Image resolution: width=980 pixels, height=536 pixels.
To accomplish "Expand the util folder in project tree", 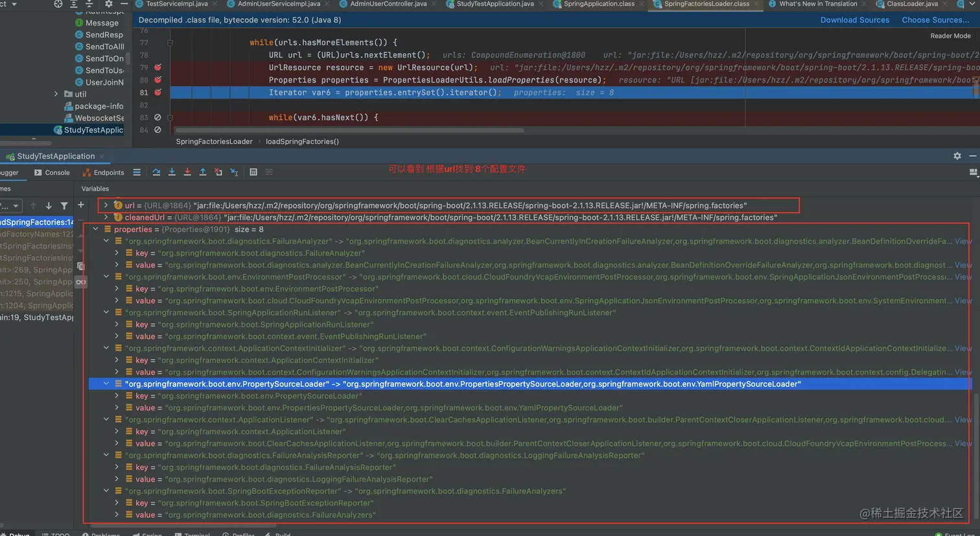I will 56,94.
